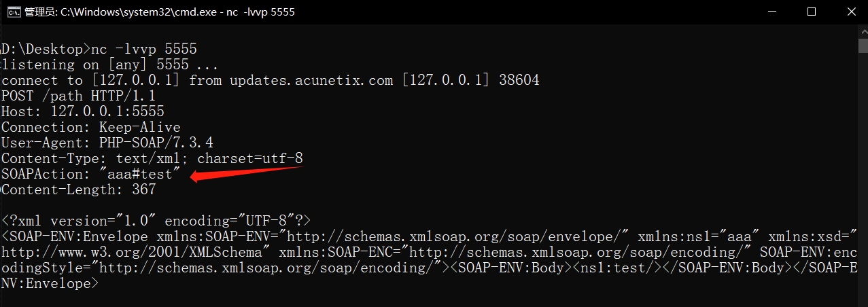This screenshot has width=868, height=307.
Task: Click the 'Content-Type: text/xml' header line
Action: click(152, 158)
